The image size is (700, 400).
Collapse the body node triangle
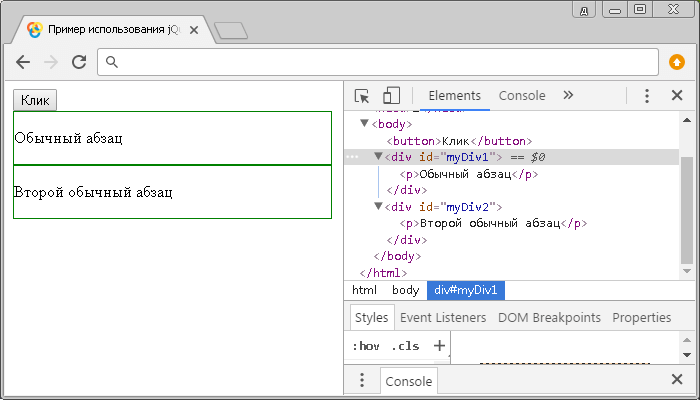364,123
